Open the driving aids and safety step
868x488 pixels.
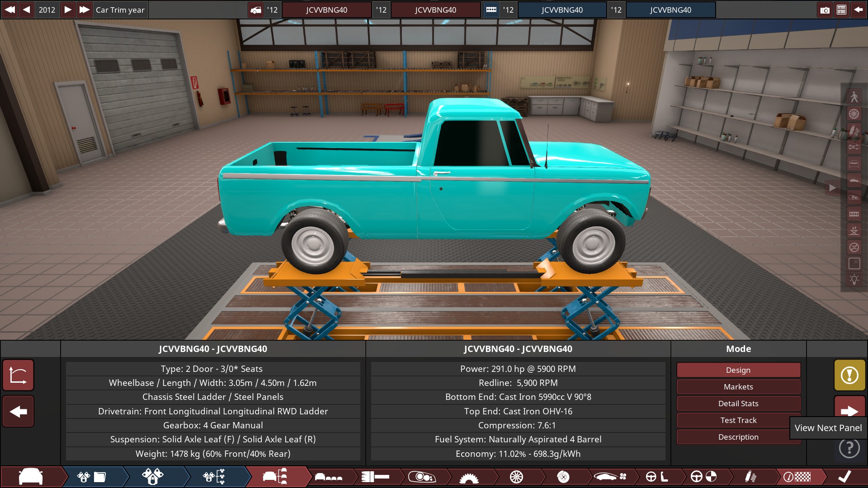point(704,477)
